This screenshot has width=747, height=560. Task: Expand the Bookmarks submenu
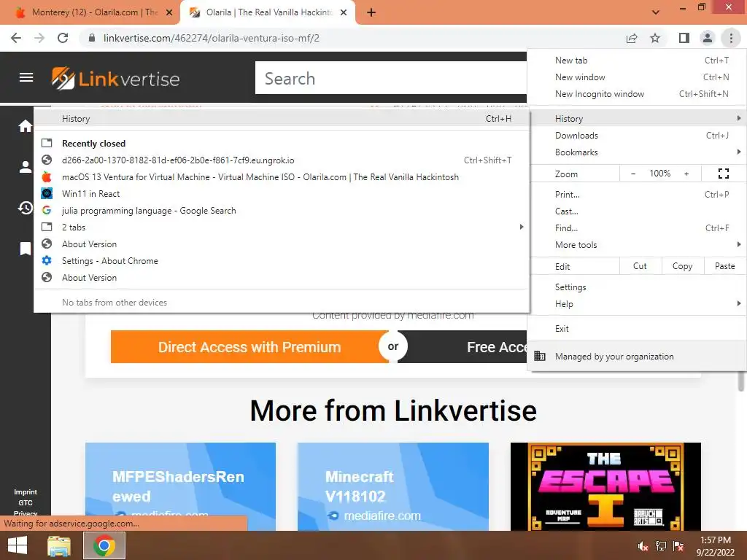tap(637, 152)
